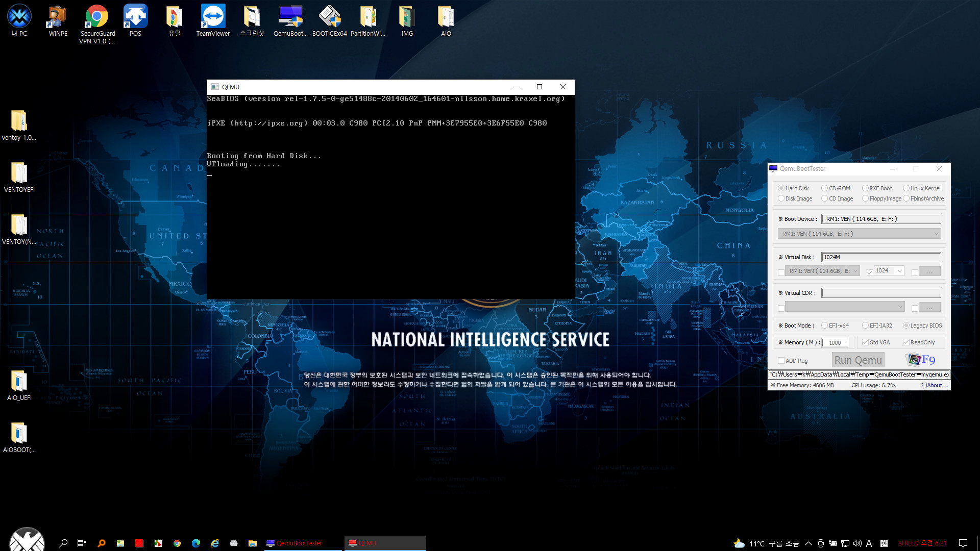The width and height of the screenshot is (980, 551).
Task: Click the SHIELD Start button
Action: point(27,540)
